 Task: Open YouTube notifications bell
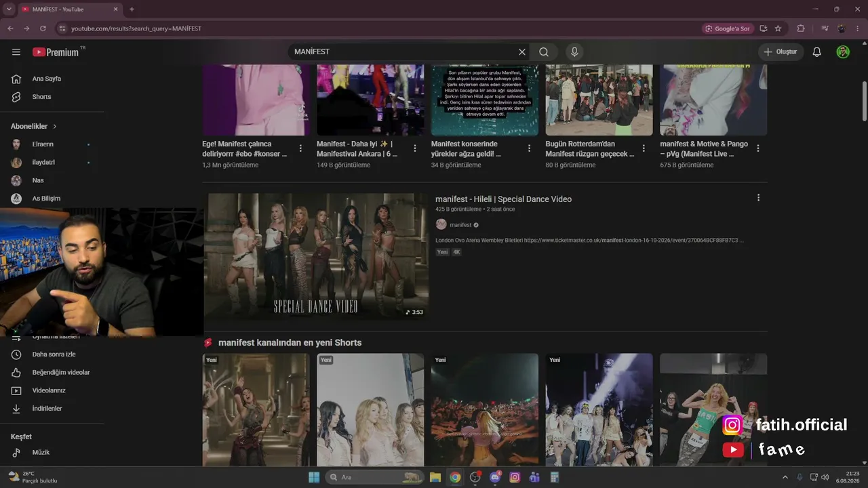click(817, 52)
